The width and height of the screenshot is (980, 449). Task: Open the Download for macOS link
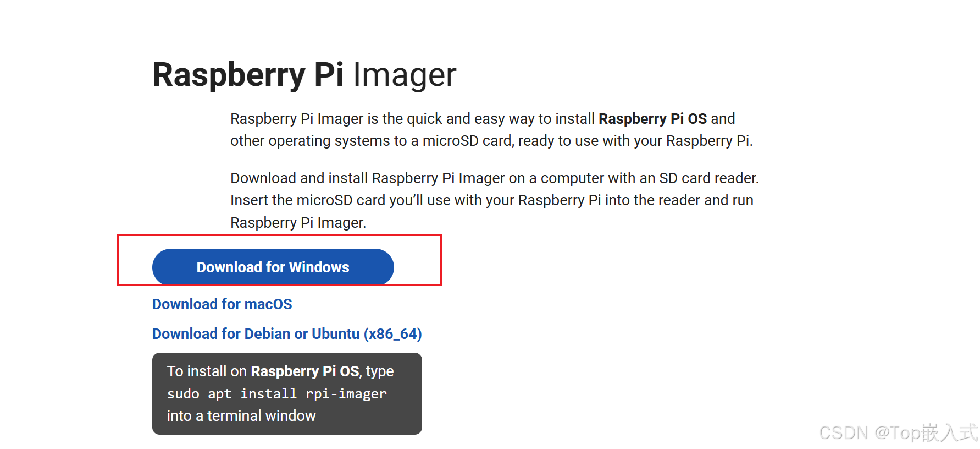coord(222,304)
